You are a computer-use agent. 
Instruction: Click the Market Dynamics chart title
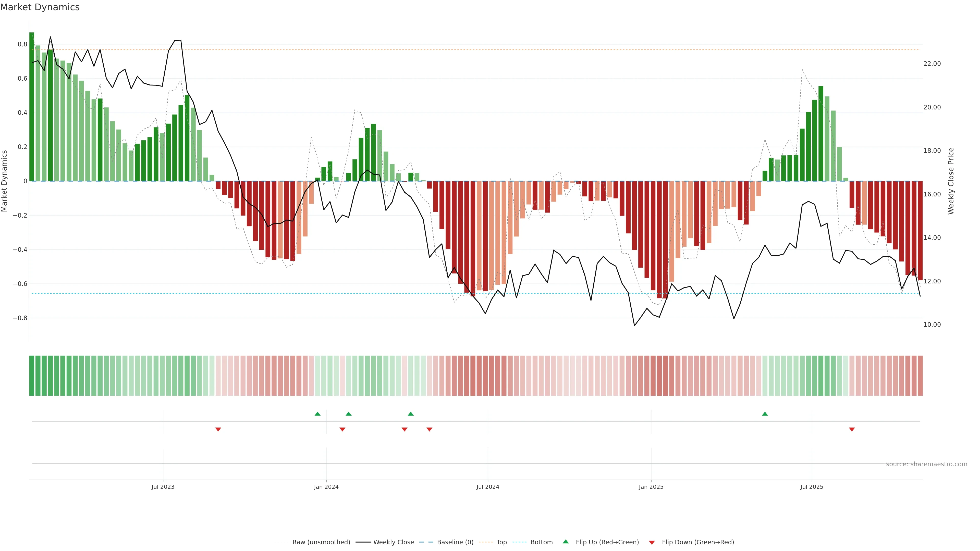coord(40,7)
